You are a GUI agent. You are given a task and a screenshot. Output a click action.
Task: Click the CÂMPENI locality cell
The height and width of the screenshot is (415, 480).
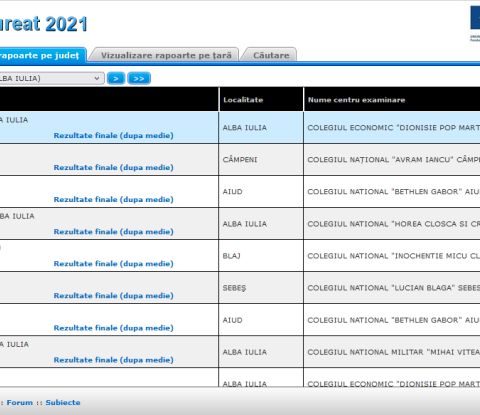(x=261, y=160)
